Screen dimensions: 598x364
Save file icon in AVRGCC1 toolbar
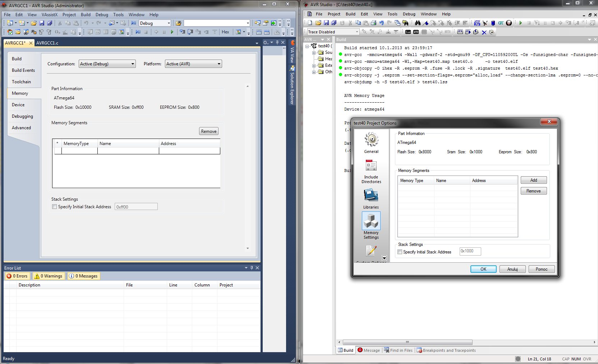[x=42, y=23]
